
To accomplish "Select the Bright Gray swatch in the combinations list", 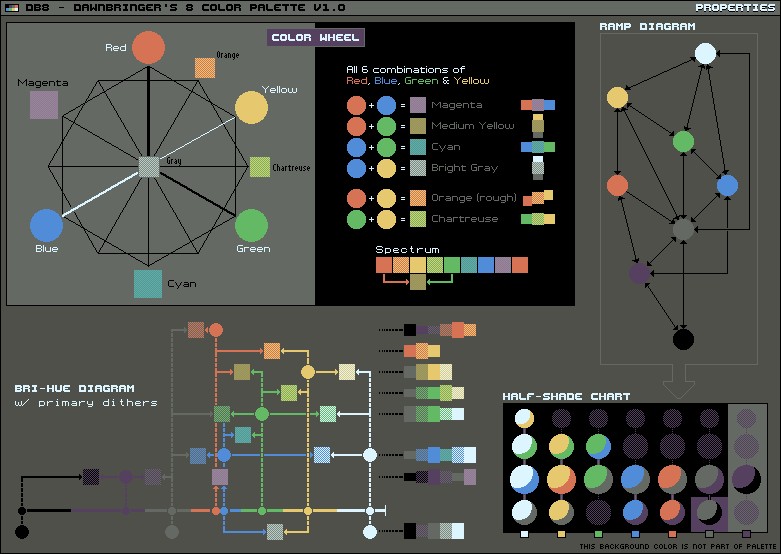I will 418,168.
